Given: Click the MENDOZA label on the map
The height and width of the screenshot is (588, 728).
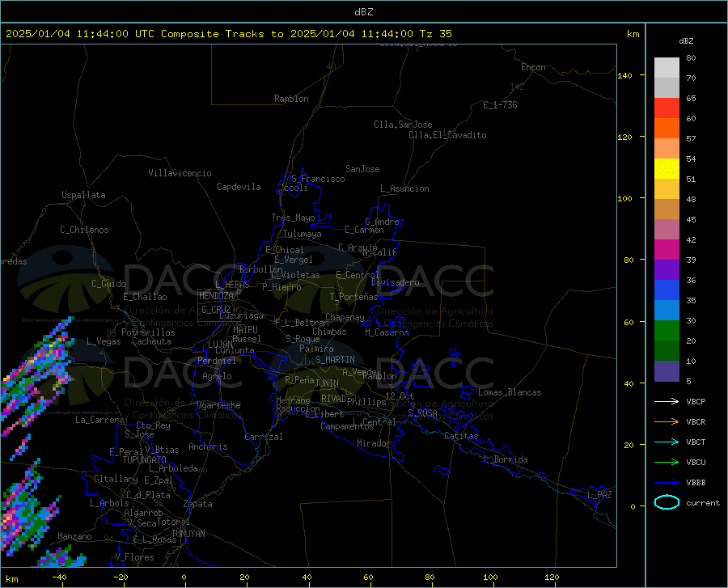Looking at the screenshot, I should click(x=216, y=296).
